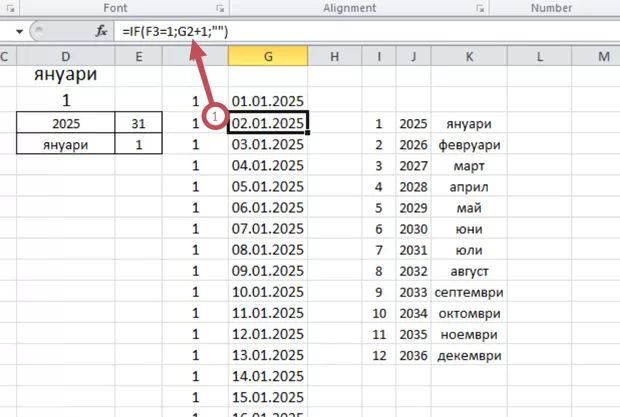Viewport: 620px width, 417px height.
Task: Open the Font dialog launcher
Action: pos(220,8)
